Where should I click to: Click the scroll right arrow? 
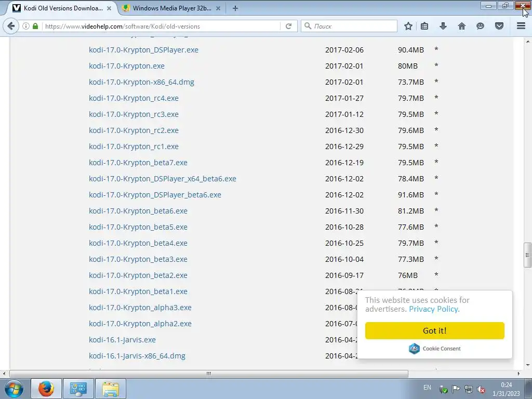point(518,374)
